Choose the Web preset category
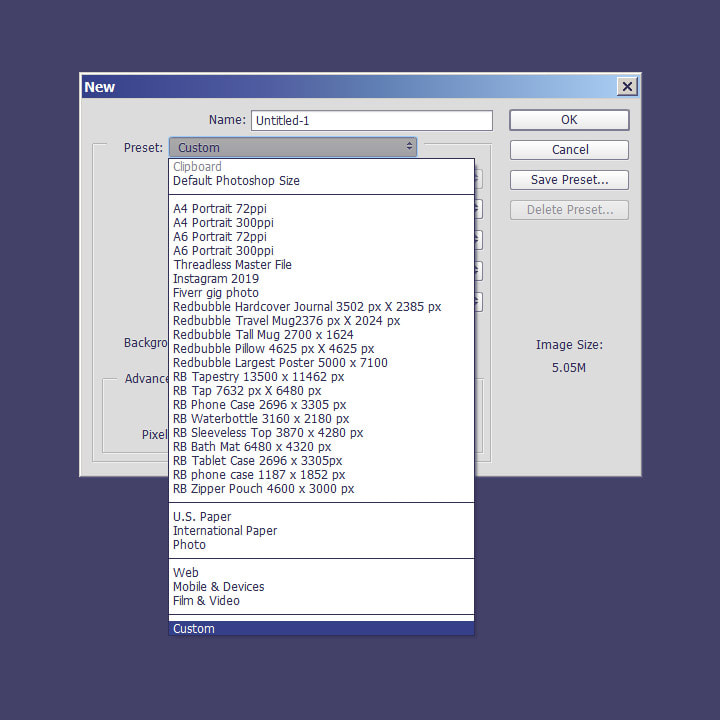This screenshot has width=720, height=720. 321,573
